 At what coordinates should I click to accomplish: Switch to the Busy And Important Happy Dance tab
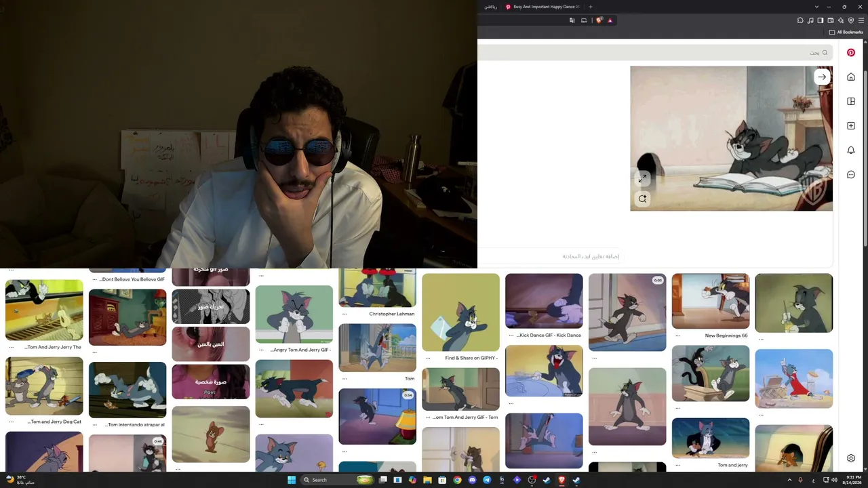542,7
